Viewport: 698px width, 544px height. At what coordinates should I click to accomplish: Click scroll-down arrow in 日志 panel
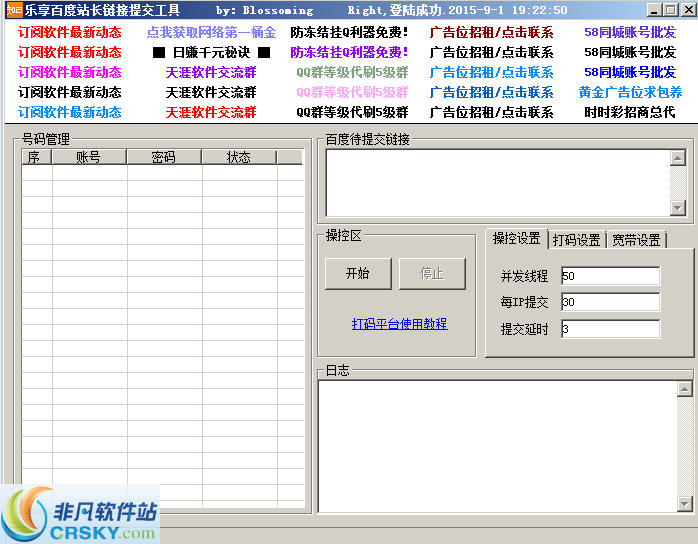(685, 503)
